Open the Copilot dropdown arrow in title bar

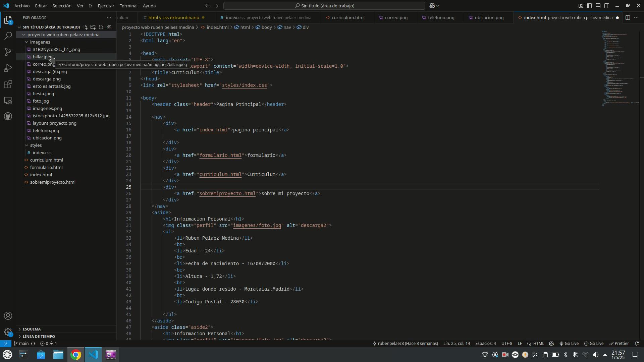[x=438, y=6]
